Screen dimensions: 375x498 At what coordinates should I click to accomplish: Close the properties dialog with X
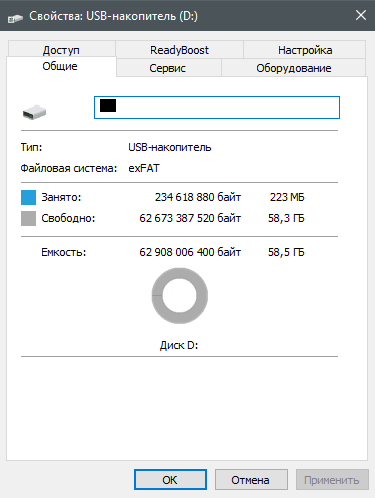tap(361, 15)
